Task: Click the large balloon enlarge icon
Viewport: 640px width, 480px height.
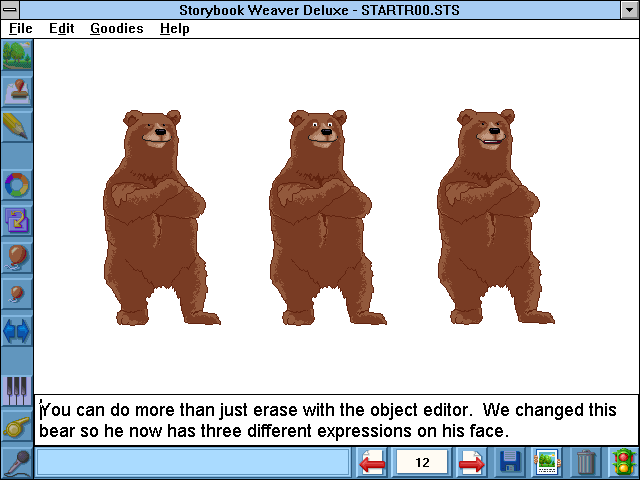Action: [17, 257]
